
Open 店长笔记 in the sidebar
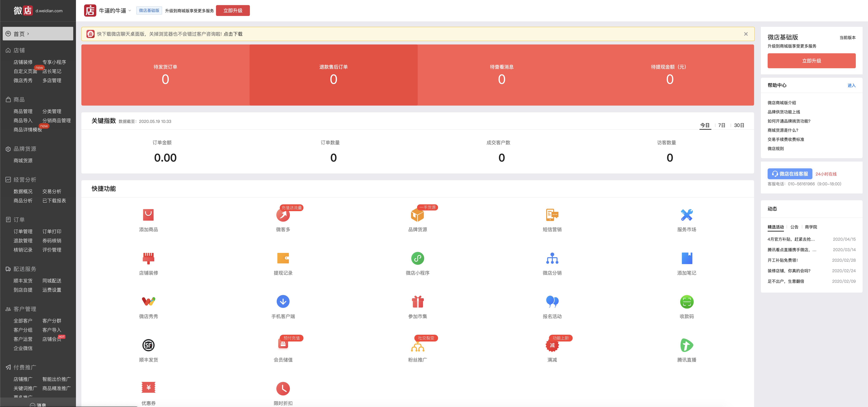pyautogui.click(x=52, y=71)
